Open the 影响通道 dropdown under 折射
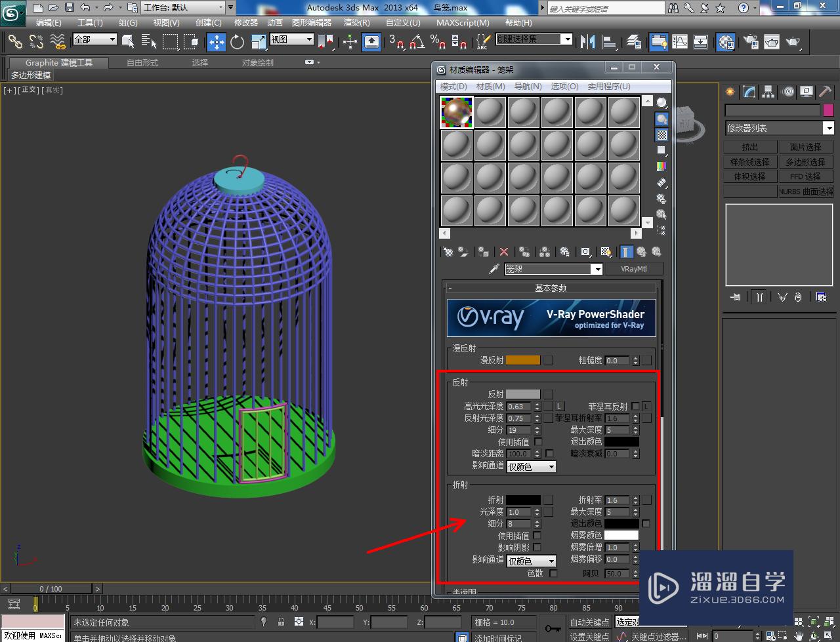 pyautogui.click(x=532, y=561)
